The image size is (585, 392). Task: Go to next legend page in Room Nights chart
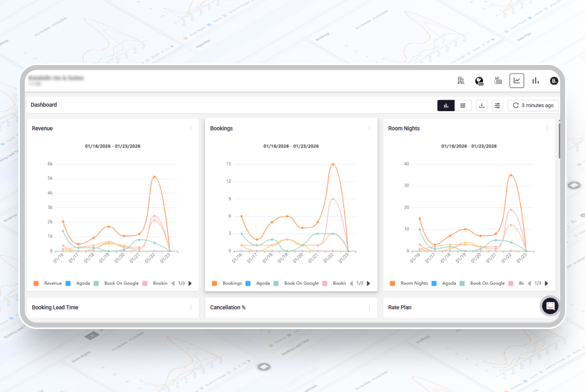tap(547, 283)
